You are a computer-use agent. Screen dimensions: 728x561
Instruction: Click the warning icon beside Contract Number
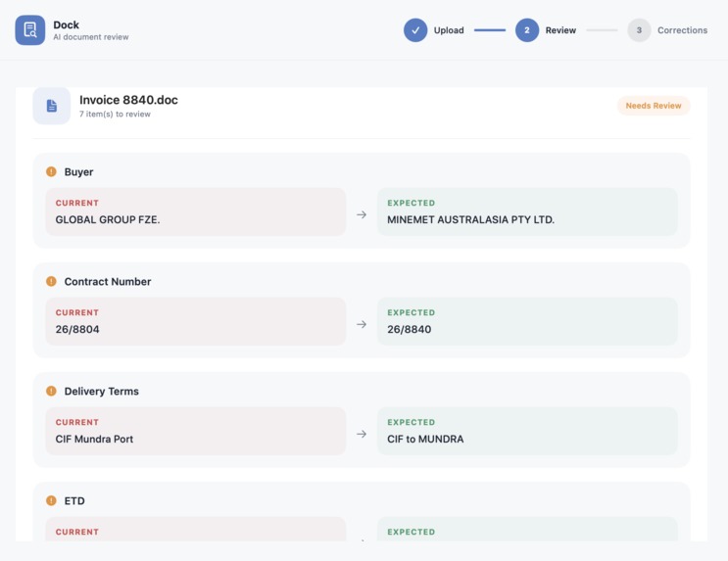pos(51,281)
